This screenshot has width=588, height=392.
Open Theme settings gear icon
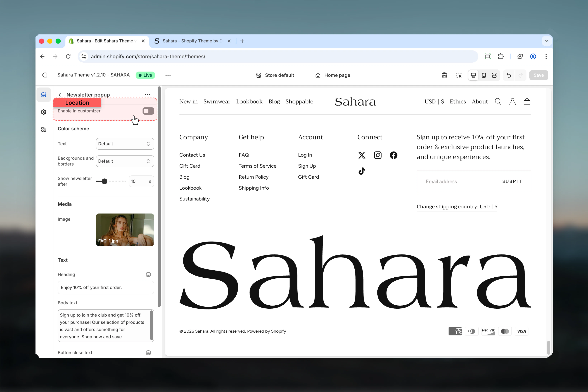point(44,112)
